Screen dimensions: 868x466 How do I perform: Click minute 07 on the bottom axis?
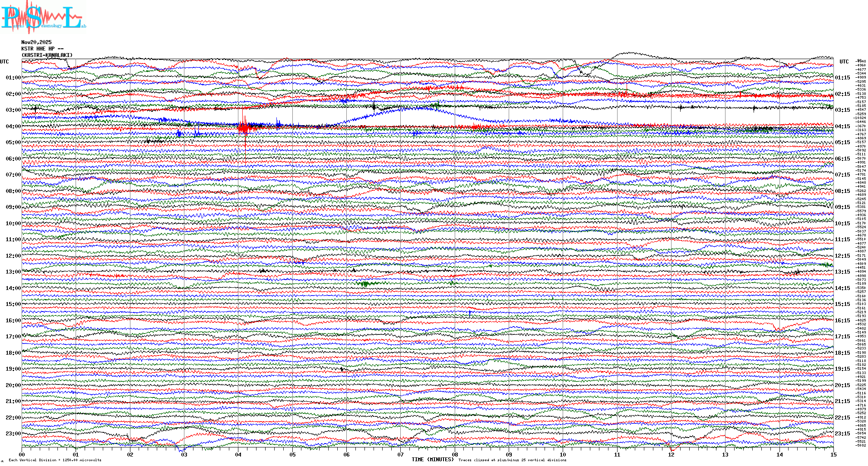pyautogui.click(x=401, y=454)
